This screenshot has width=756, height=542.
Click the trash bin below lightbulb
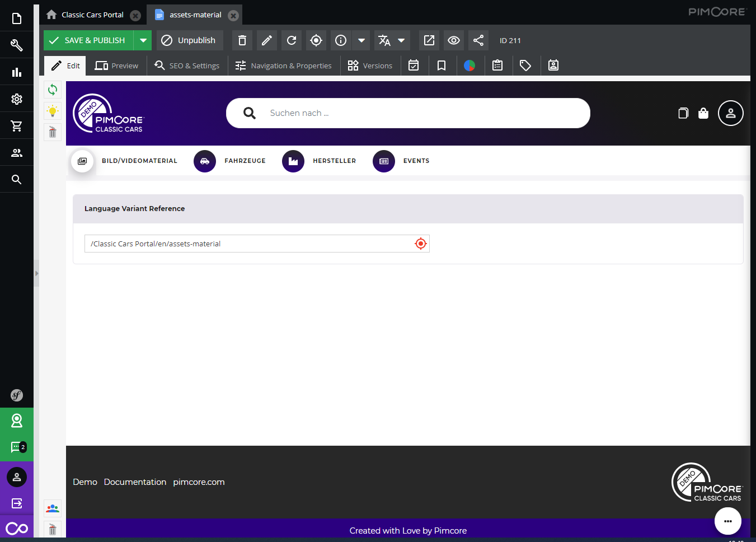pyautogui.click(x=53, y=132)
